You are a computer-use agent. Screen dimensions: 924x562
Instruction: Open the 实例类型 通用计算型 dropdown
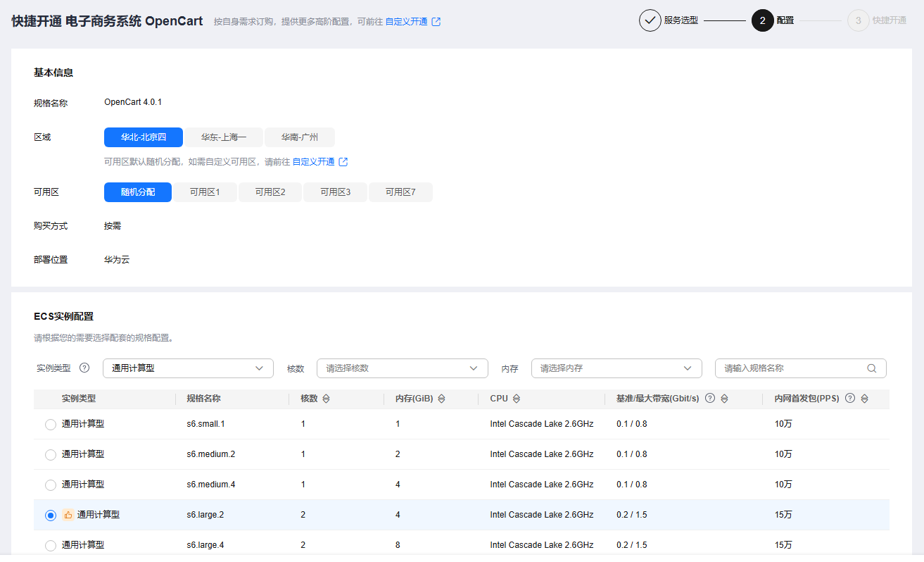click(x=188, y=368)
